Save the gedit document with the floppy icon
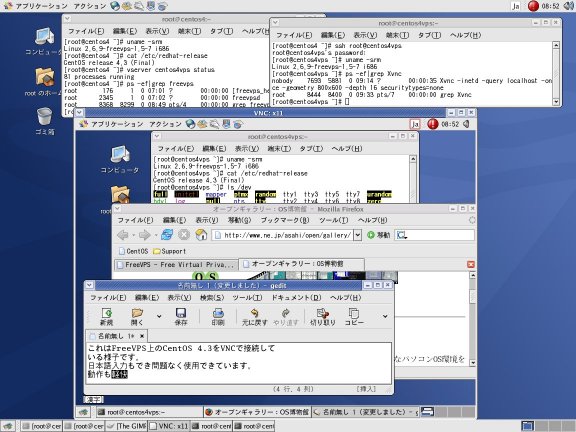Viewport: 576px width, 432px height. (181, 316)
